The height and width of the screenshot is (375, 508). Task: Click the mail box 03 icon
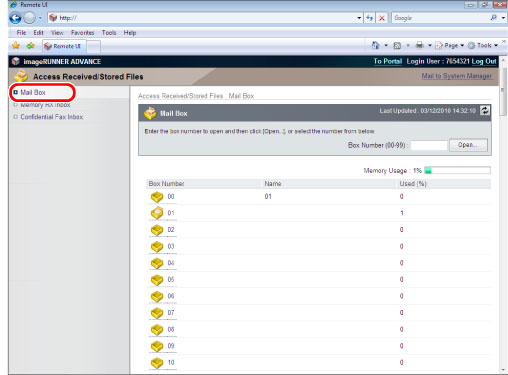click(x=157, y=246)
